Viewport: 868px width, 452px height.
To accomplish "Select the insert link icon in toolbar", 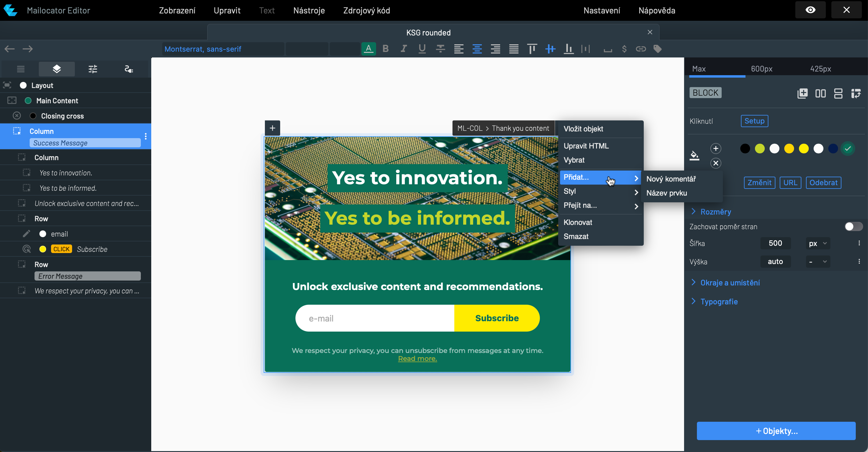I will (641, 49).
